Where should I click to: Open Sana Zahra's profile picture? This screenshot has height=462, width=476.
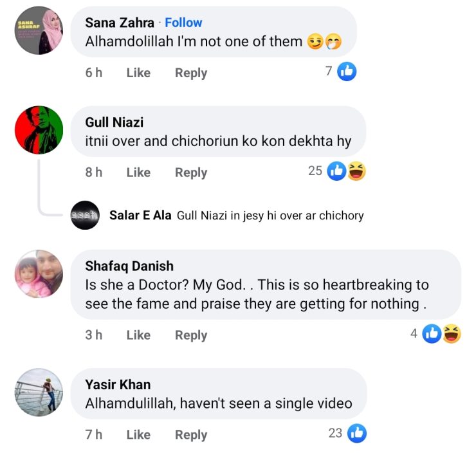tap(39, 31)
